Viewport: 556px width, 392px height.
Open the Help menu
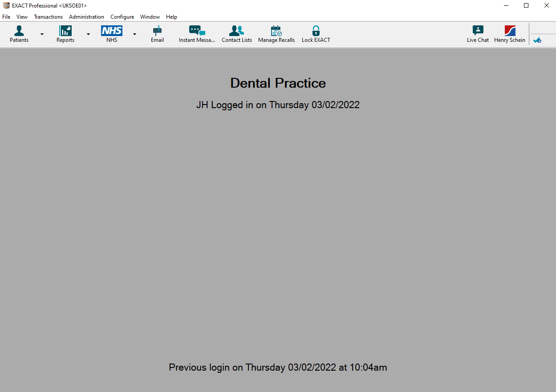click(x=171, y=17)
